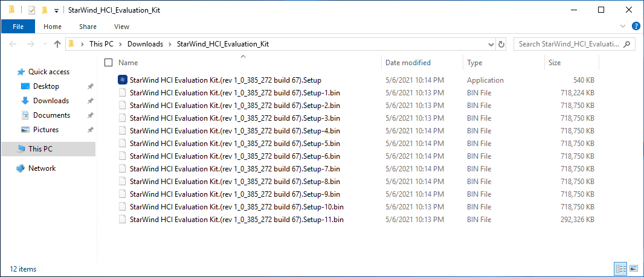644x277 pixels.
Task: Switch to the View tab
Action: coord(121,27)
